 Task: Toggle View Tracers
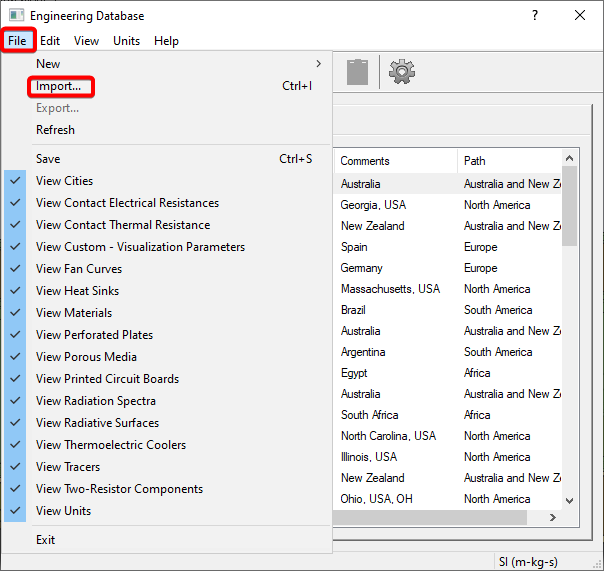(x=168, y=467)
